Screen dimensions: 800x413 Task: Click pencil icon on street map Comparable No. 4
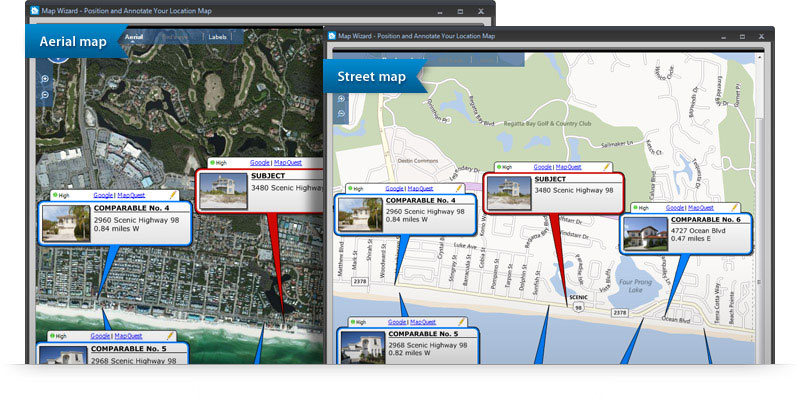pyautogui.click(x=459, y=188)
